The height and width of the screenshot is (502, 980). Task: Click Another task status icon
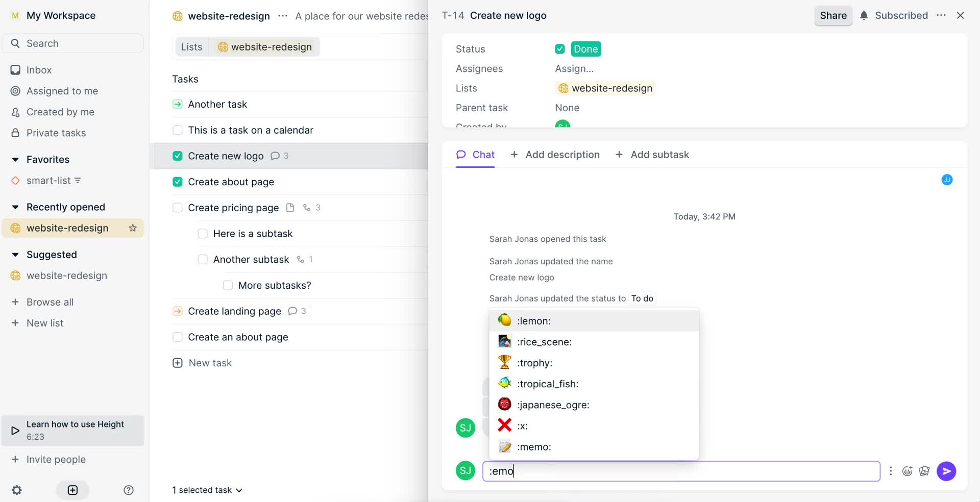[177, 104]
